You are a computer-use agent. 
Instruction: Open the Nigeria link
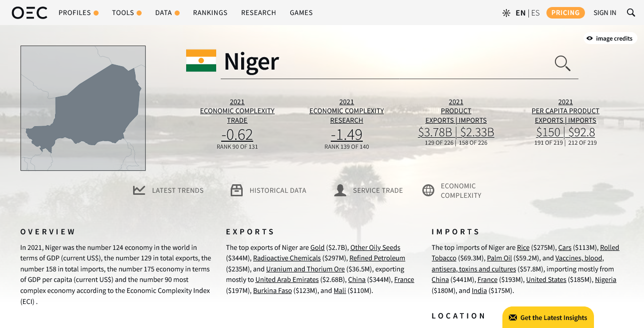605,279
